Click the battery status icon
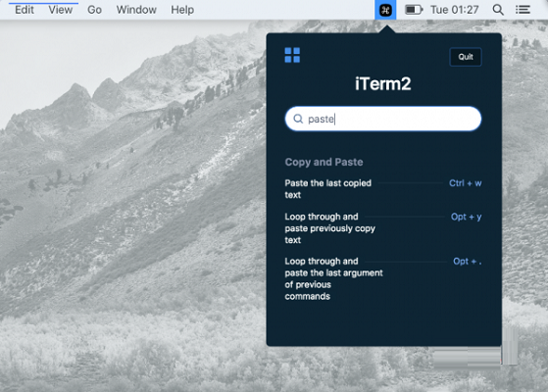This screenshot has height=392, width=548. 414,10
